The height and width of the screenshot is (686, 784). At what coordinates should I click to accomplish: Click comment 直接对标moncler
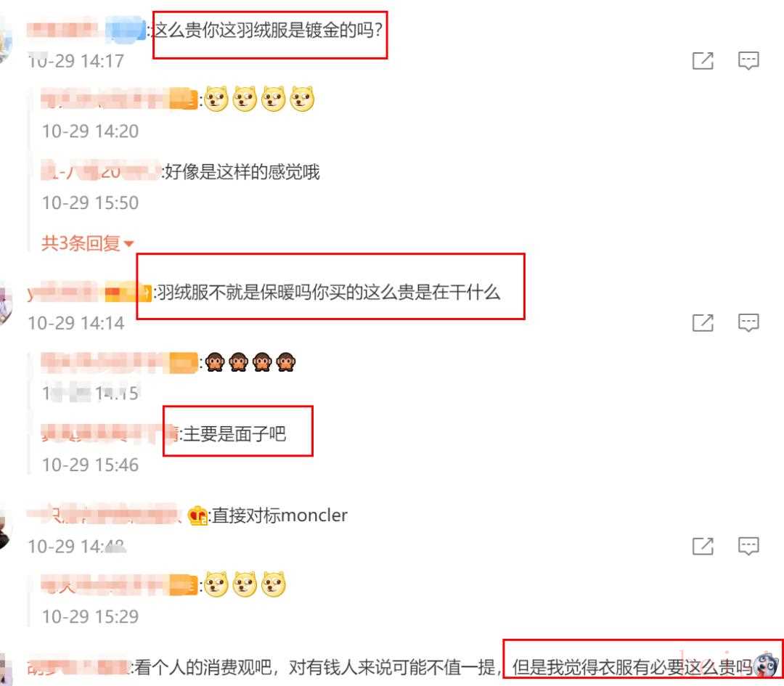[x=279, y=515]
